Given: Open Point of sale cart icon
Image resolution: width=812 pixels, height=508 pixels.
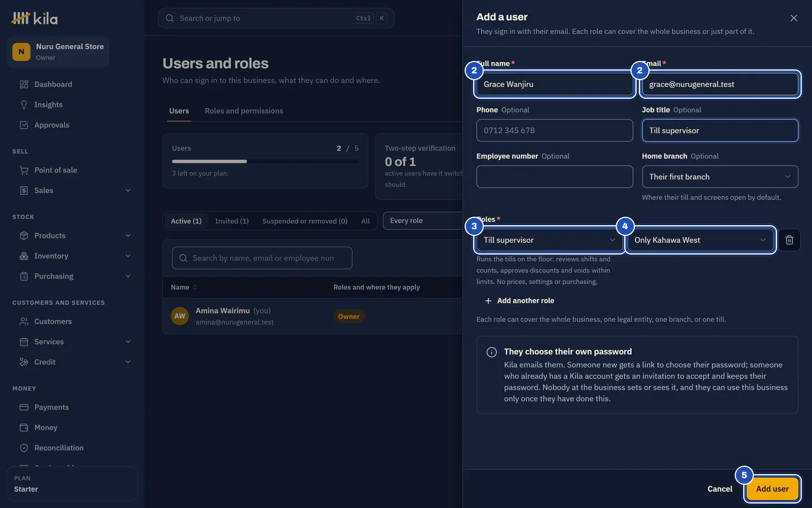Looking at the screenshot, I should coord(24,170).
